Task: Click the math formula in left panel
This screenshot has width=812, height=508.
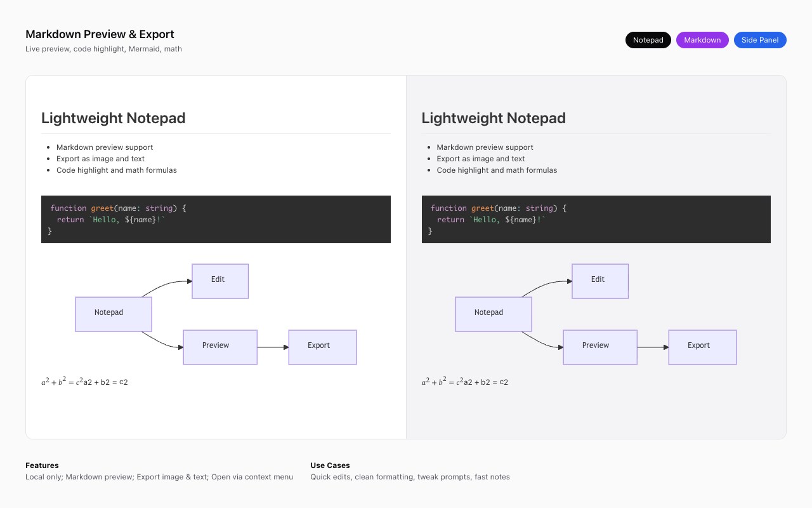Action: pos(84,382)
